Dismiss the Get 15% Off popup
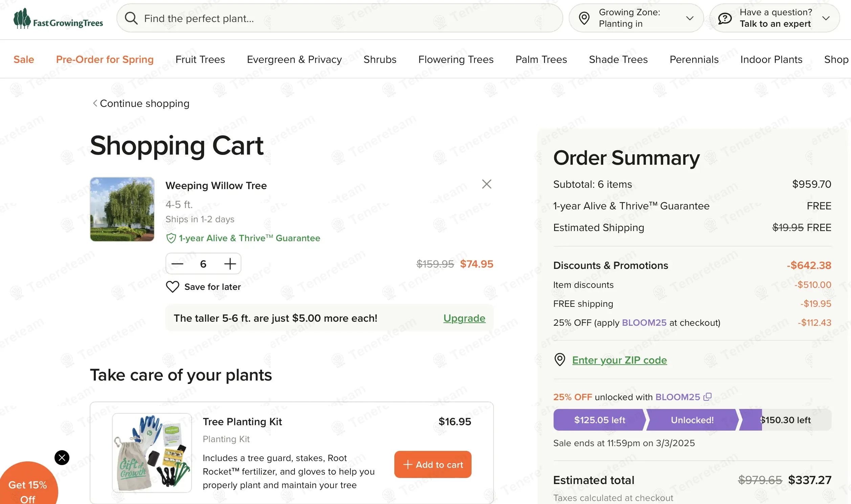The width and height of the screenshot is (851, 504). (x=62, y=457)
